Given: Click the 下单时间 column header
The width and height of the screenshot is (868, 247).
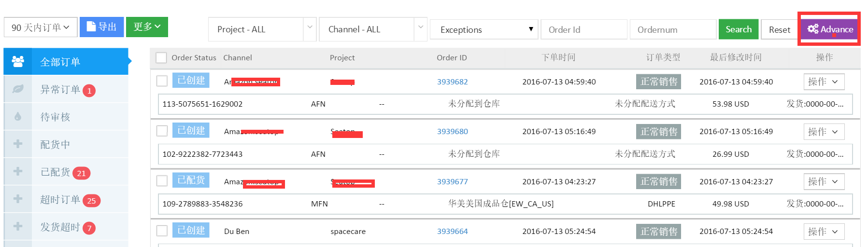Looking at the screenshot, I should click(x=558, y=57).
